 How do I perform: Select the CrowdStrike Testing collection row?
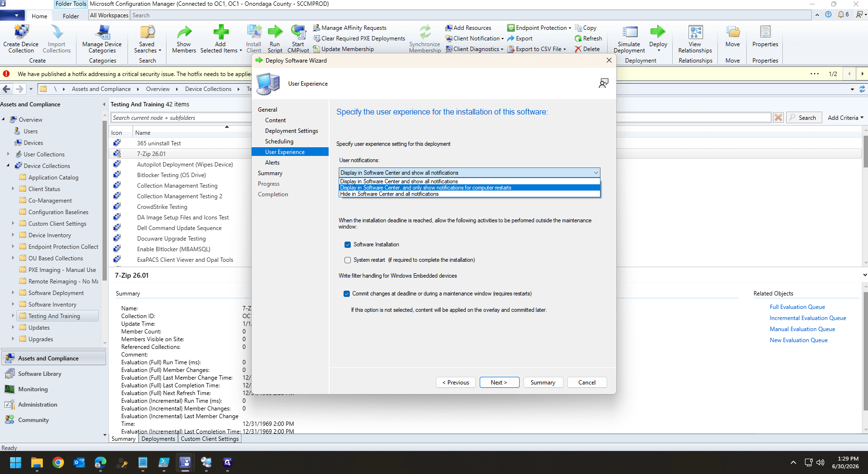pos(162,207)
